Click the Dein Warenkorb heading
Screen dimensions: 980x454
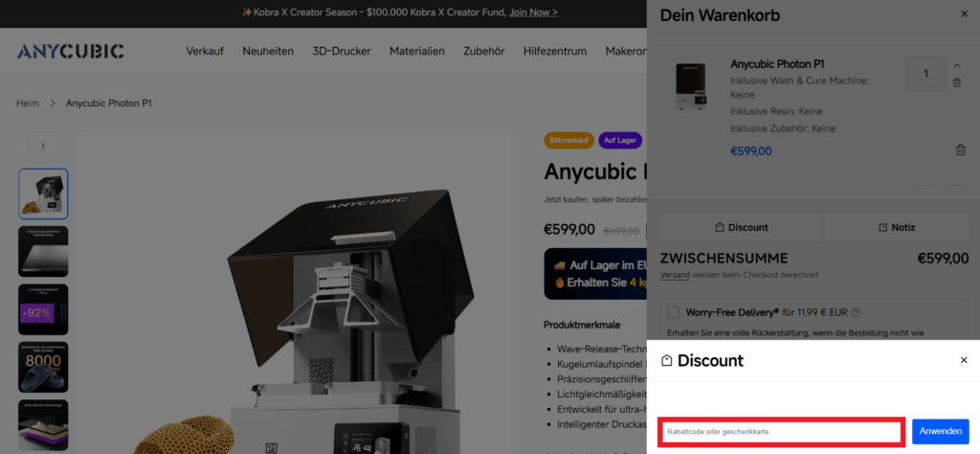click(720, 15)
